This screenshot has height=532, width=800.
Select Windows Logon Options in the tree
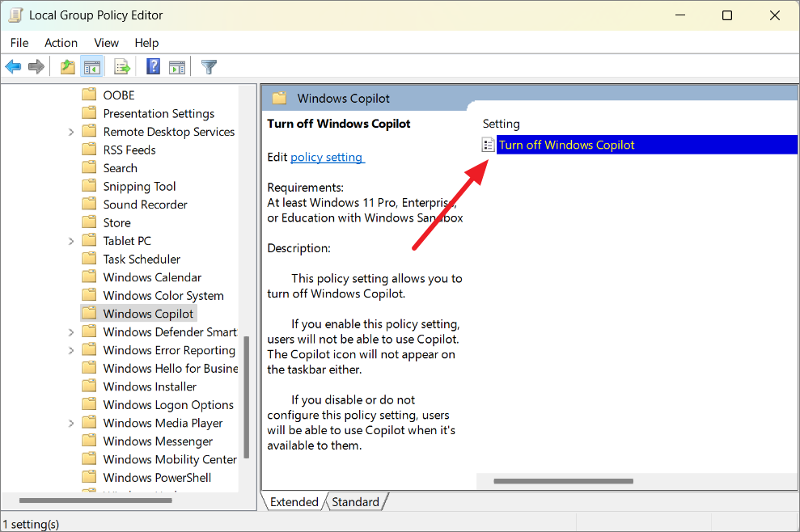168,404
